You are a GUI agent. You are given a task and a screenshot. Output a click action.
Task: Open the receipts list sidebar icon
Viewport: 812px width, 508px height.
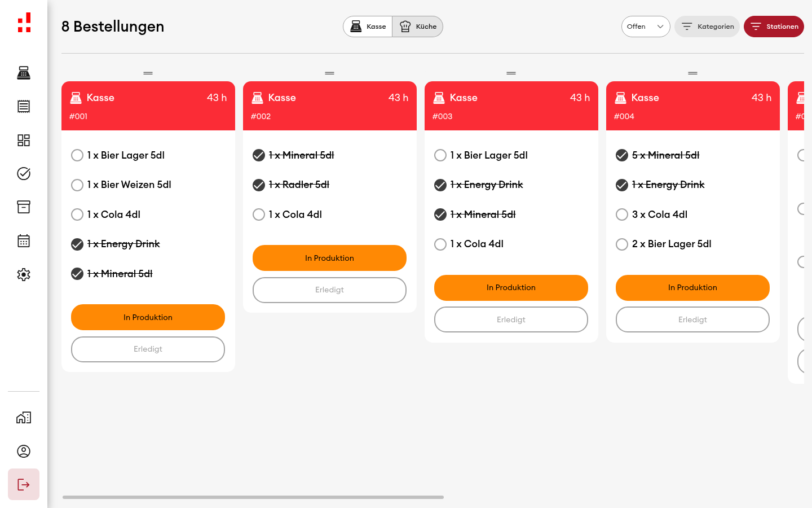point(24,107)
